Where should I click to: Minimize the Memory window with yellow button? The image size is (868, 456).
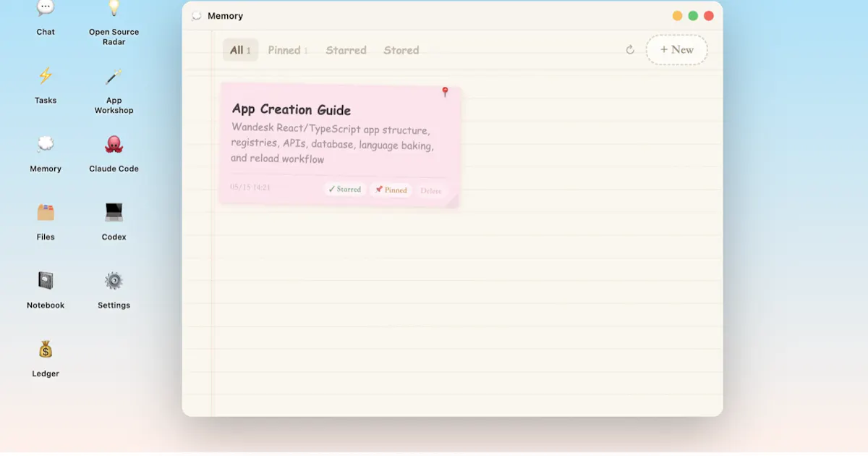pos(677,16)
